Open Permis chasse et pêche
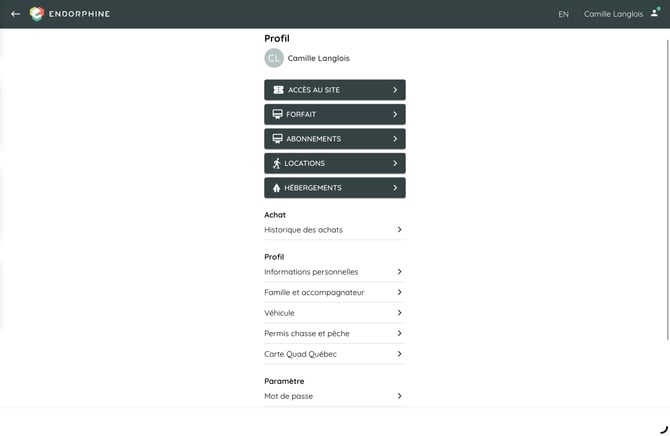The width and height of the screenshot is (670, 436). tap(334, 333)
